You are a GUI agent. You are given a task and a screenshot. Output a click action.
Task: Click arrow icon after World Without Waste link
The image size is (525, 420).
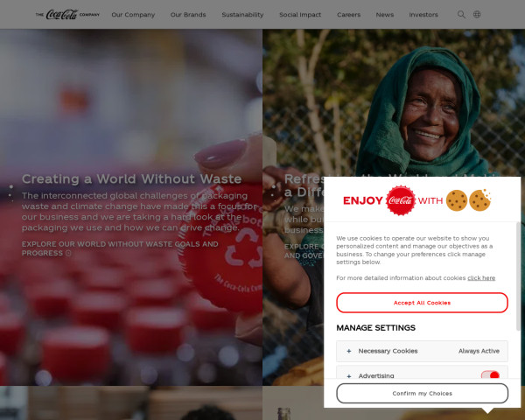click(x=68, y=253)
